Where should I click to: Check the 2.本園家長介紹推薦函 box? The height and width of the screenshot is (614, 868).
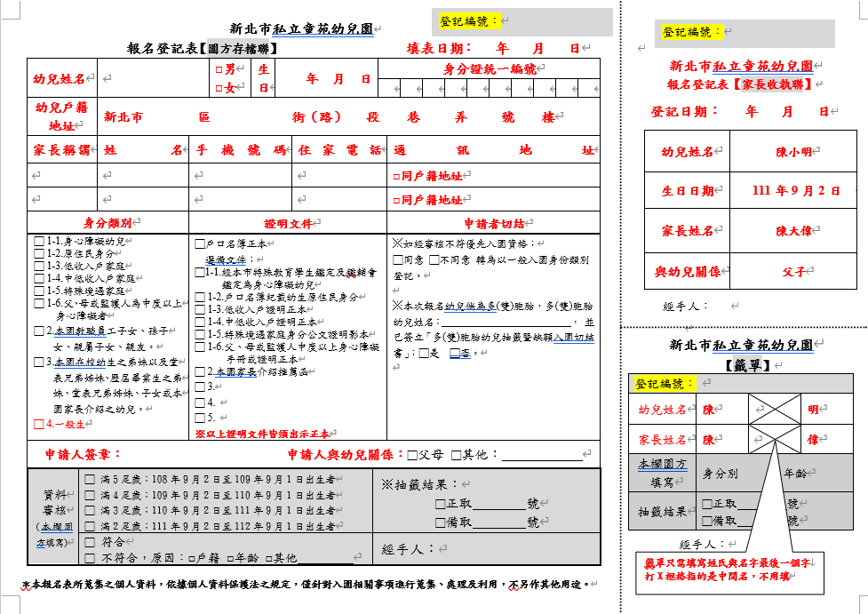tap(200, 371)
